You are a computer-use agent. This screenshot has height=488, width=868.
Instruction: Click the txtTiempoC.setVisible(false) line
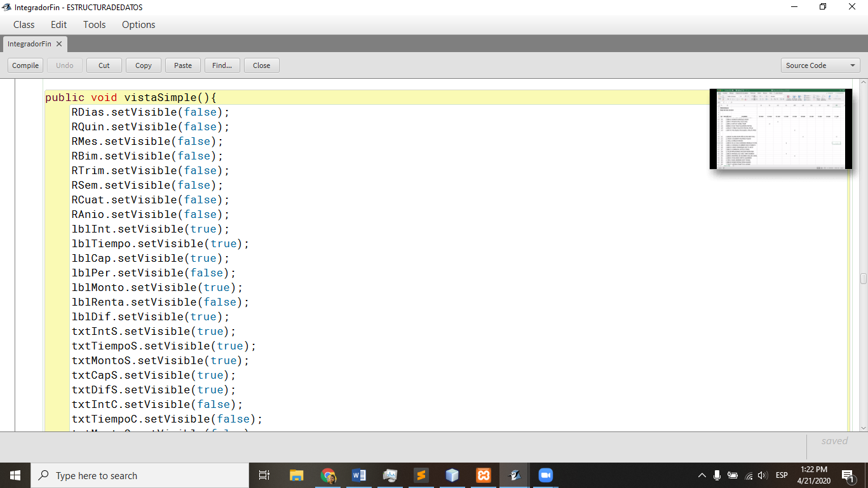point(167,419)
